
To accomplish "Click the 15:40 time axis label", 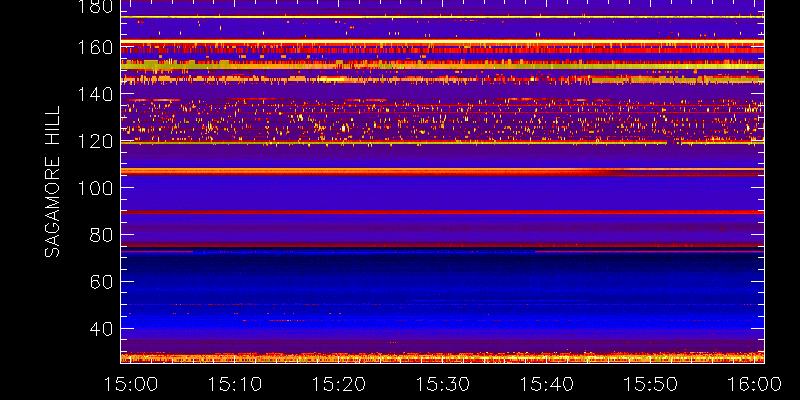I will pos(546,384).
